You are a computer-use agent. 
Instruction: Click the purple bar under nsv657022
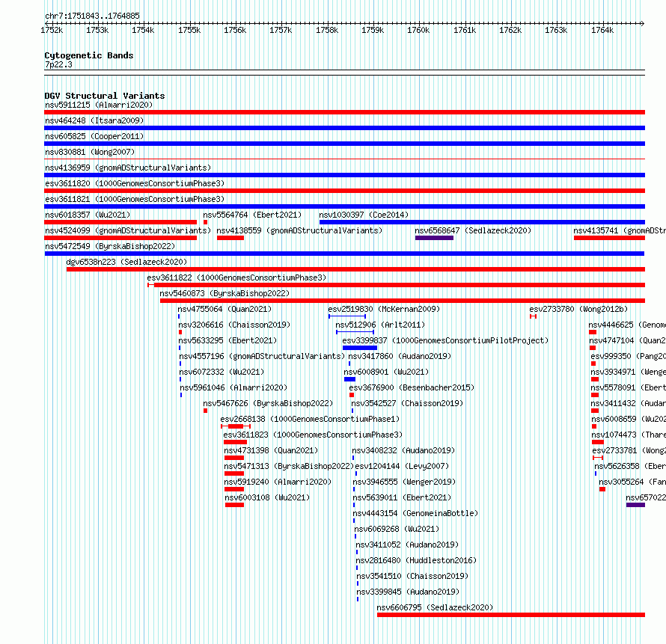[x=635, y=505]
